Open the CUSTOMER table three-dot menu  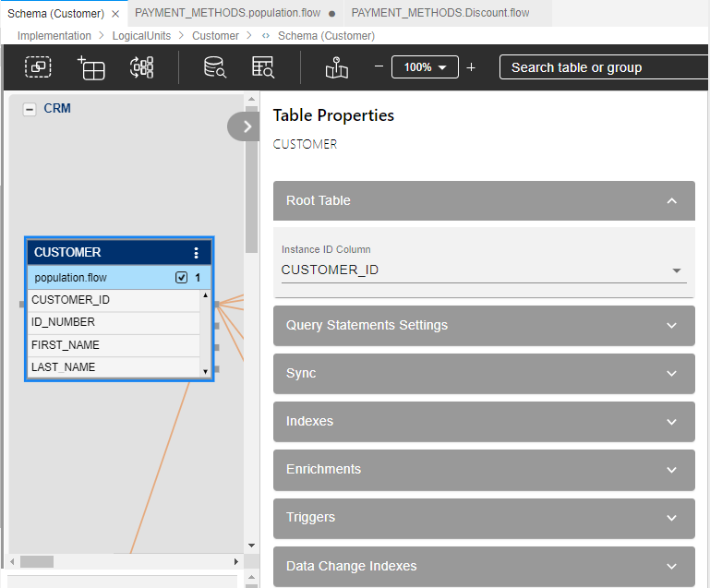196,252
